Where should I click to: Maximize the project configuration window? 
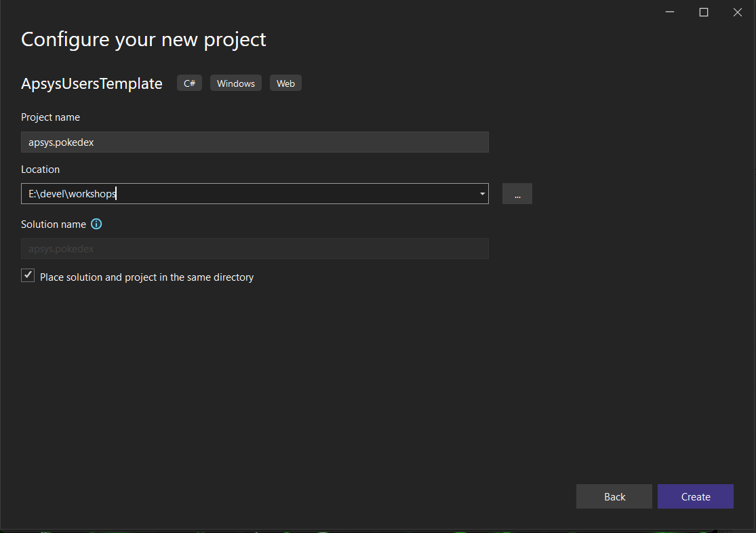point(704,12)
